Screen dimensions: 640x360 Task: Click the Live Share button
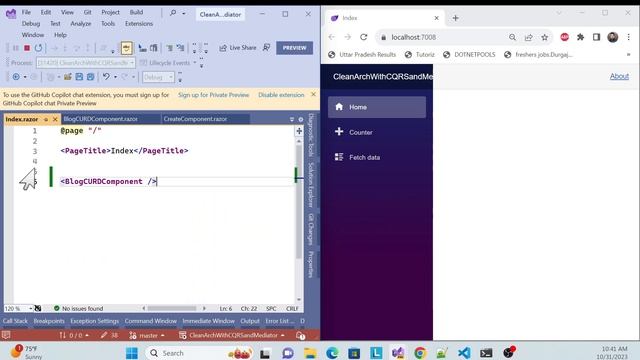click(238, 48)
